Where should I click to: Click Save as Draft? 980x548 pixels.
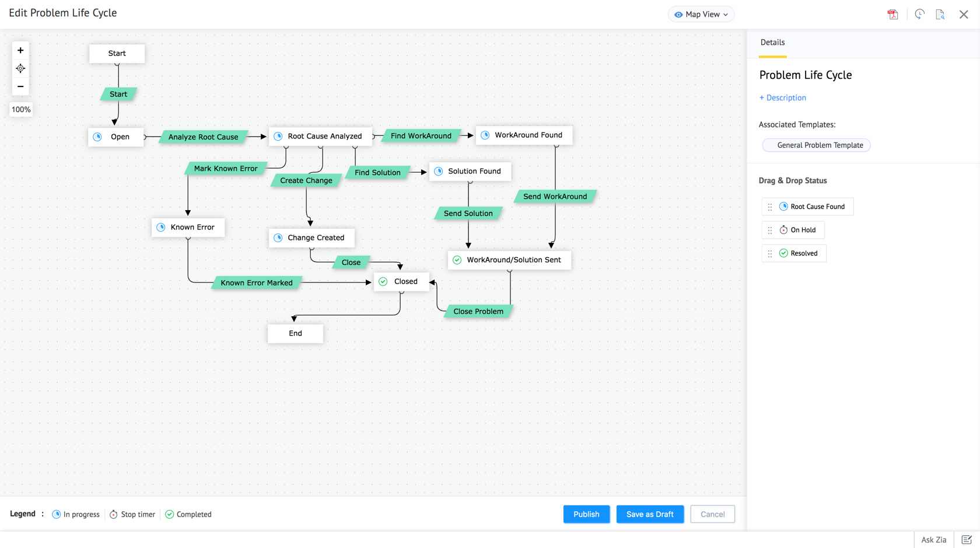point(650,514)
